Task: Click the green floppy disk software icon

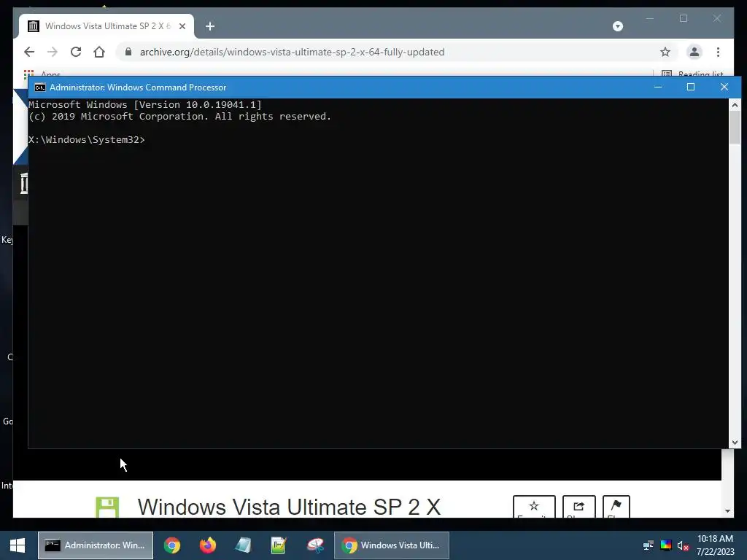Action: pos(107,507)
